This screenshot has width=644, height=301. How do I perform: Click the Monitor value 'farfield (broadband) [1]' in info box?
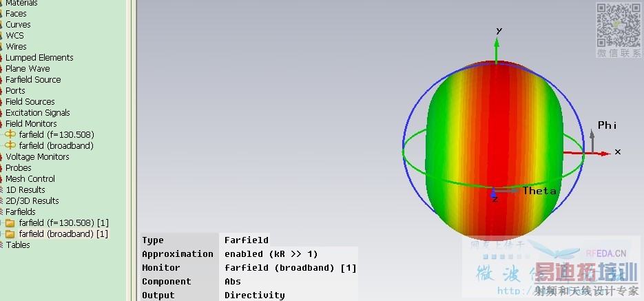(291, 268)
